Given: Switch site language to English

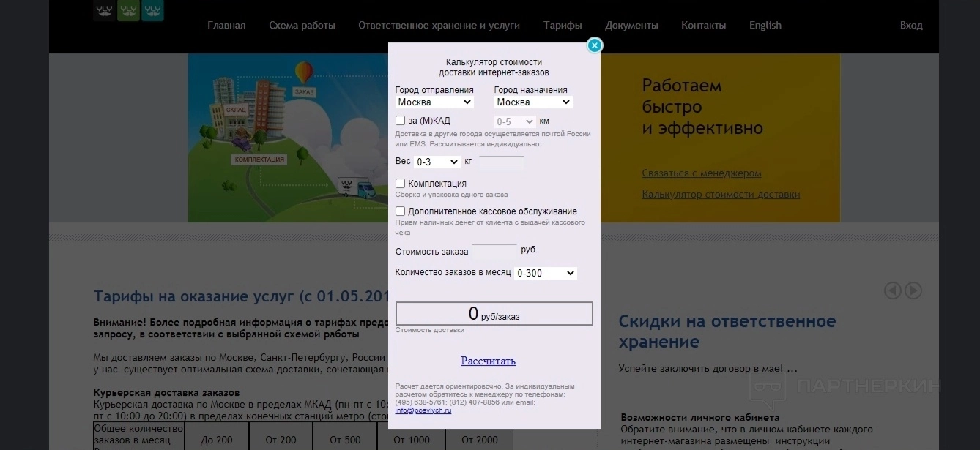Looking at the screenshot, I should pyautogui.click(x=765, y=25).
